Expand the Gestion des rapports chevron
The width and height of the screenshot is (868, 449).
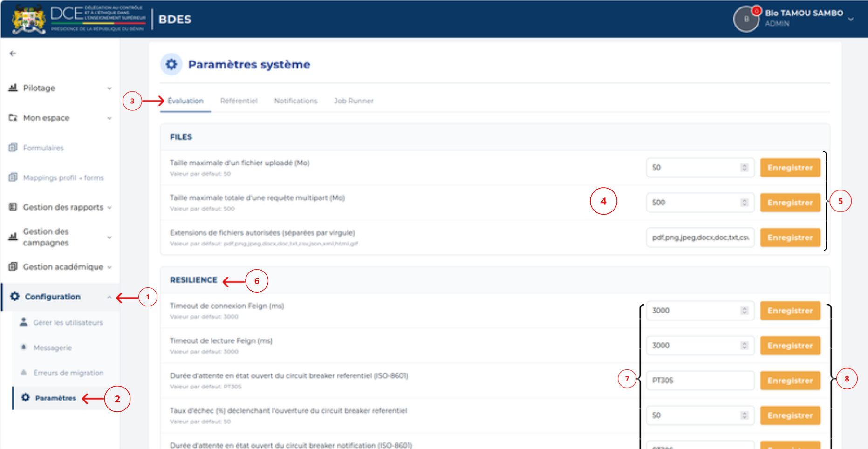coord(109,208)
